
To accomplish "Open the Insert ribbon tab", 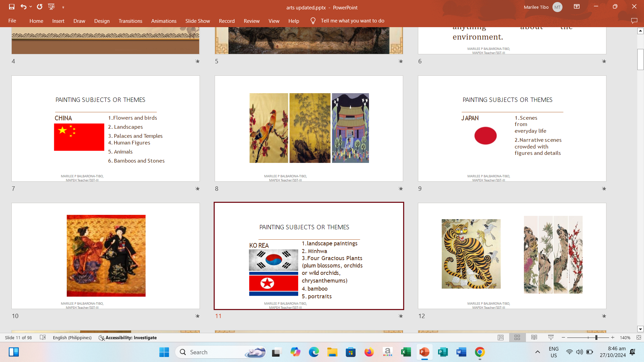I will point(58,21).
